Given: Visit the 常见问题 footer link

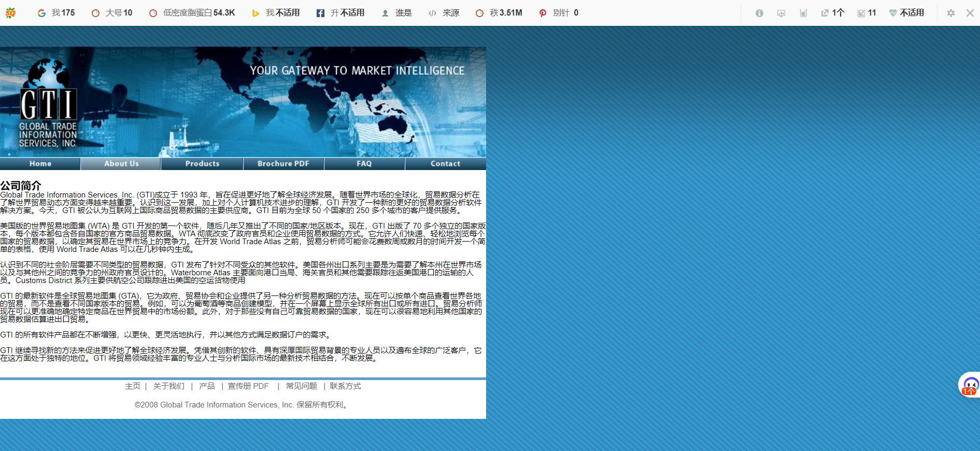Looking at the screenshot, I should [302, 386].
